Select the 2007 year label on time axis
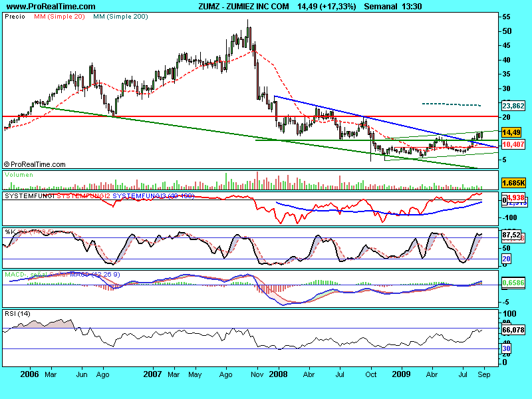 click(152, 374)
